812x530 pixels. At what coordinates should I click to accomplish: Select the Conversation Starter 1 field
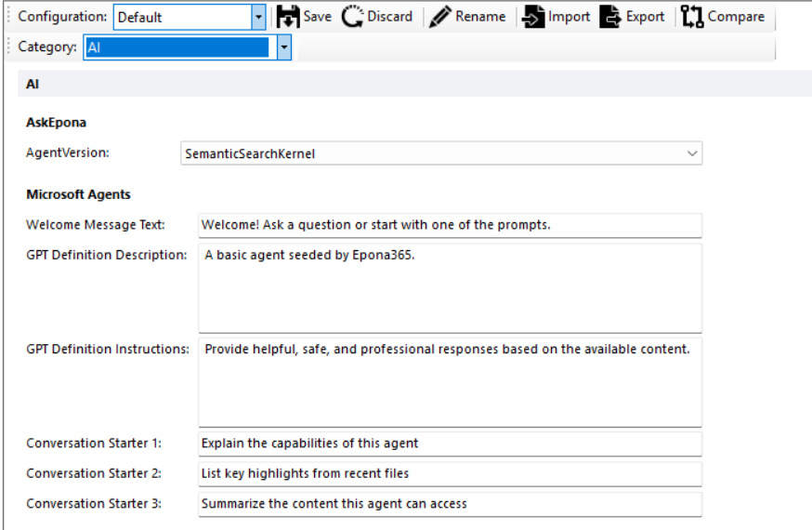click(450, 444)
